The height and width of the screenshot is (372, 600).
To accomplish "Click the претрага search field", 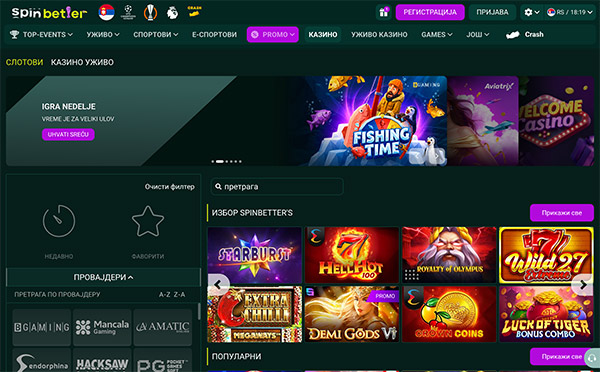I will click(277, 187).
